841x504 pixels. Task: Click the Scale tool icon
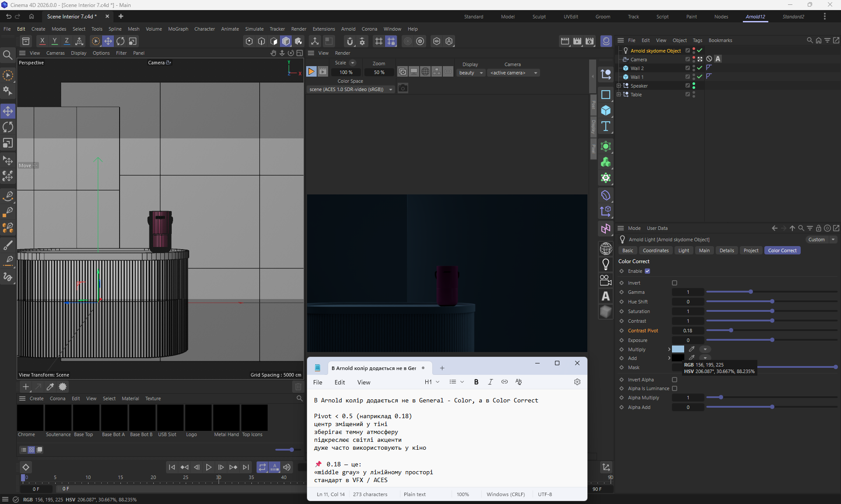(x=8, y=143)
